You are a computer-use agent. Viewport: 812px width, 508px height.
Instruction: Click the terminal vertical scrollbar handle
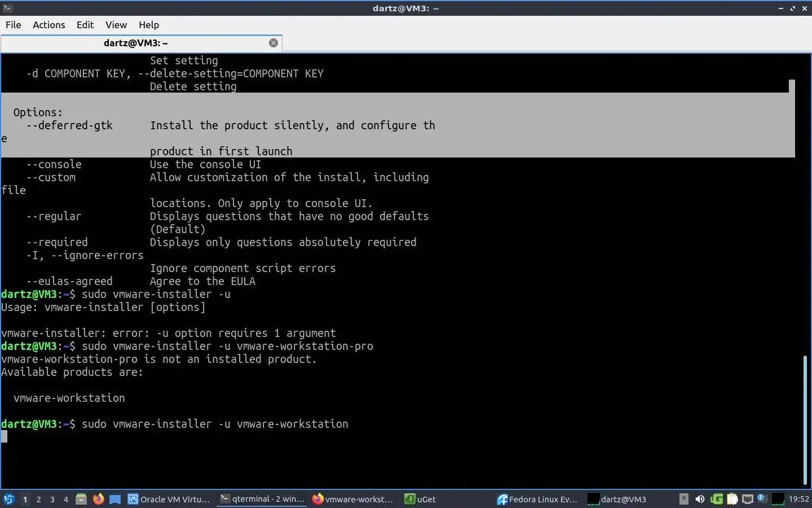[x=805, y=420]
